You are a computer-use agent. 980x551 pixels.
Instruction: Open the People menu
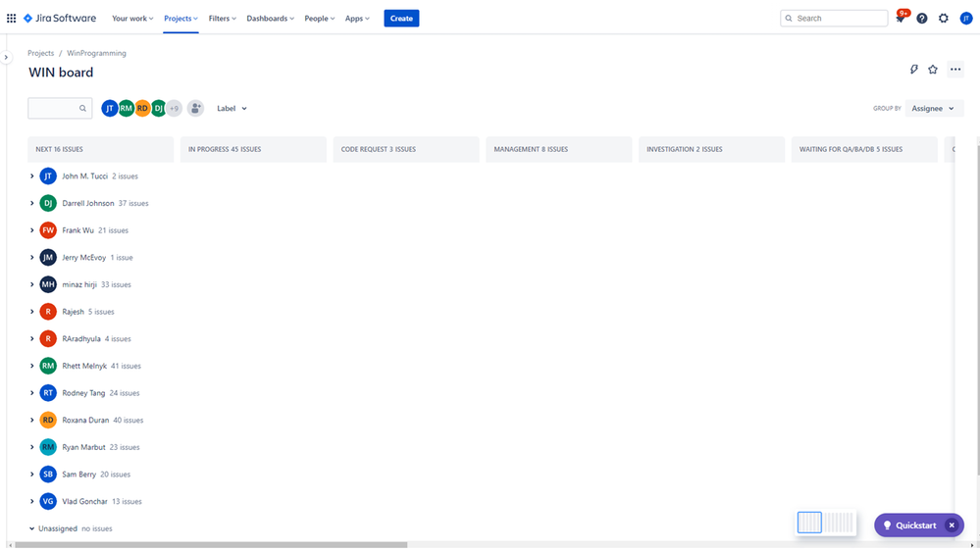click(320, 18)
